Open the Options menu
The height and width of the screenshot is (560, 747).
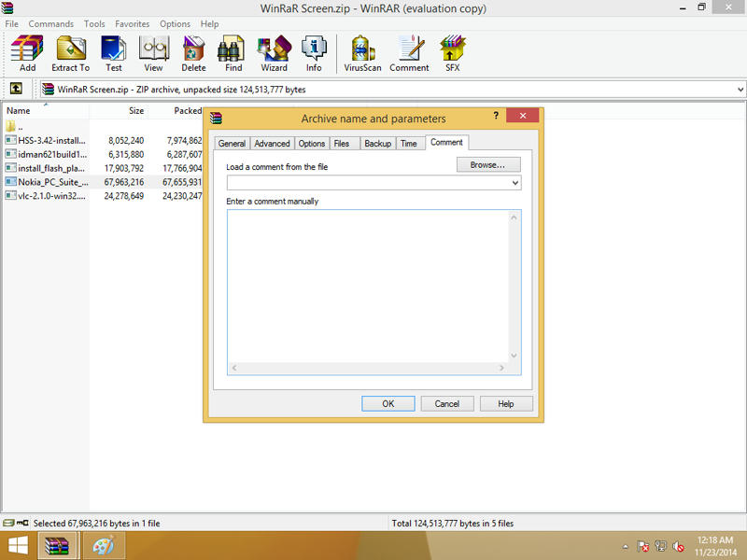click(175, 24)
